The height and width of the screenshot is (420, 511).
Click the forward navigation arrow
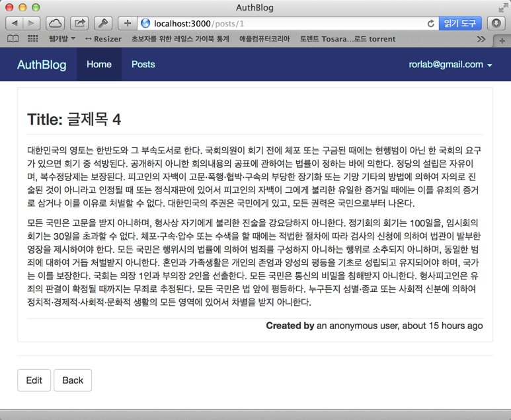(x=31, y=23)
